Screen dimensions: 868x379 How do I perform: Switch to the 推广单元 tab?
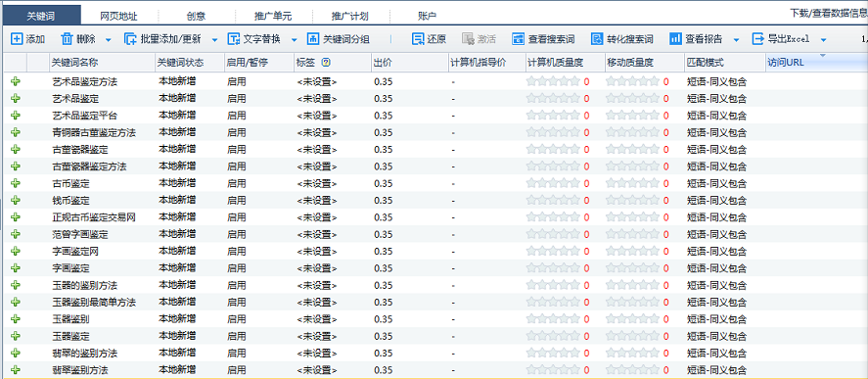click(273, 16)
